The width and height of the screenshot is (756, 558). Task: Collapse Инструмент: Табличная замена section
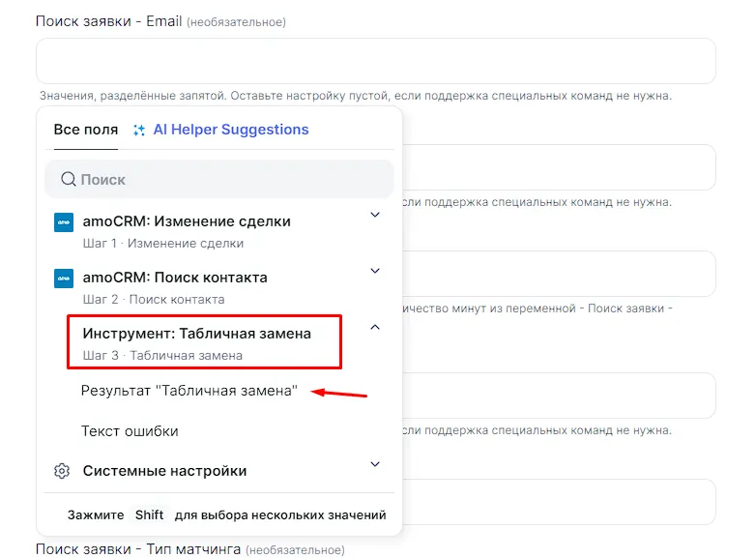pyautogui.click(x=375, y=327)
